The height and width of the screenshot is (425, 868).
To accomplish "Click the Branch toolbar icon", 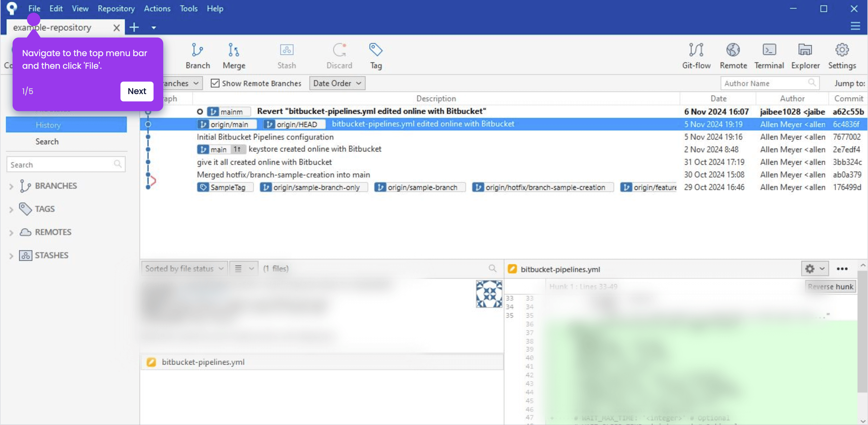I will tap(197, 56).
